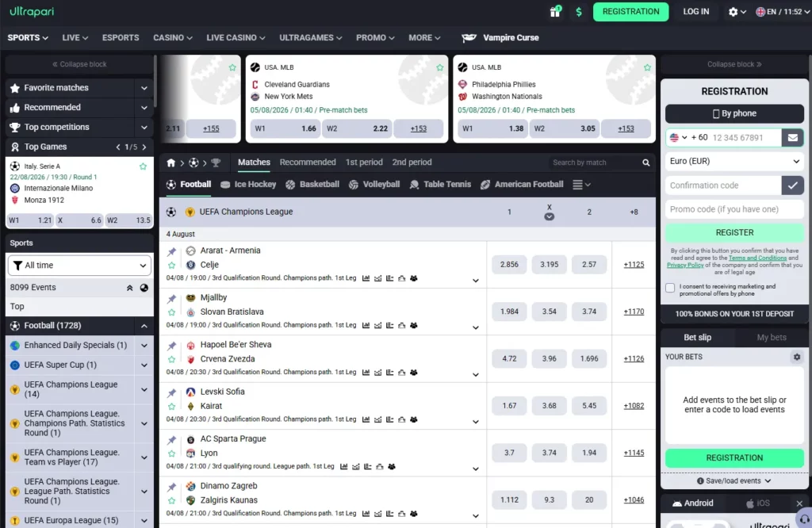
Task: Confirm code with the checkmark button
Action: point(792,186)
